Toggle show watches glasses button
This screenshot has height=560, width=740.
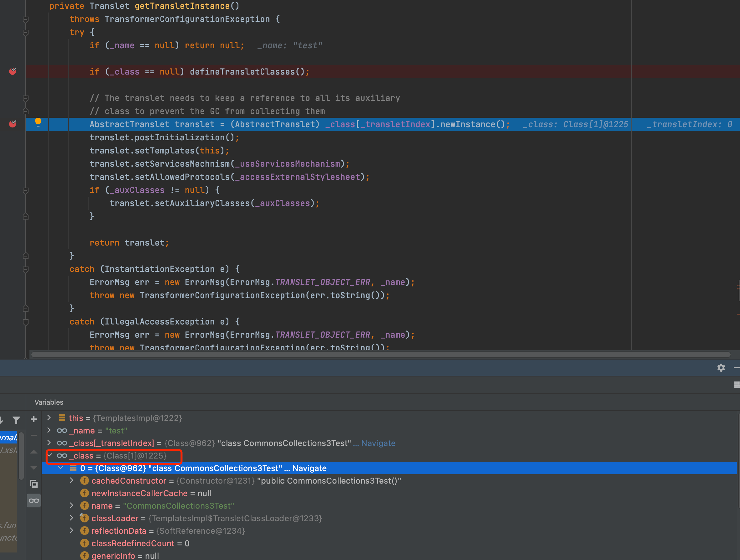34,500
